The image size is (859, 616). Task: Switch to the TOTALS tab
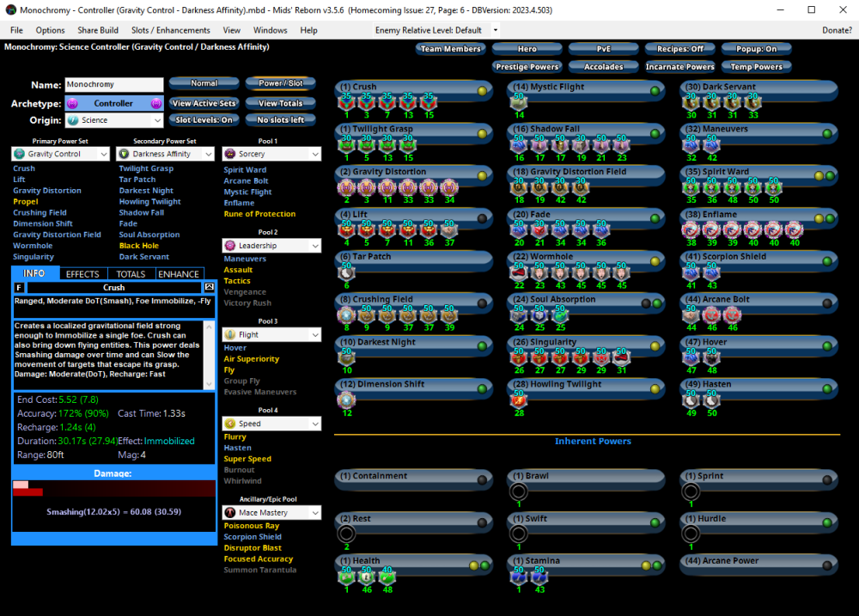131,274
